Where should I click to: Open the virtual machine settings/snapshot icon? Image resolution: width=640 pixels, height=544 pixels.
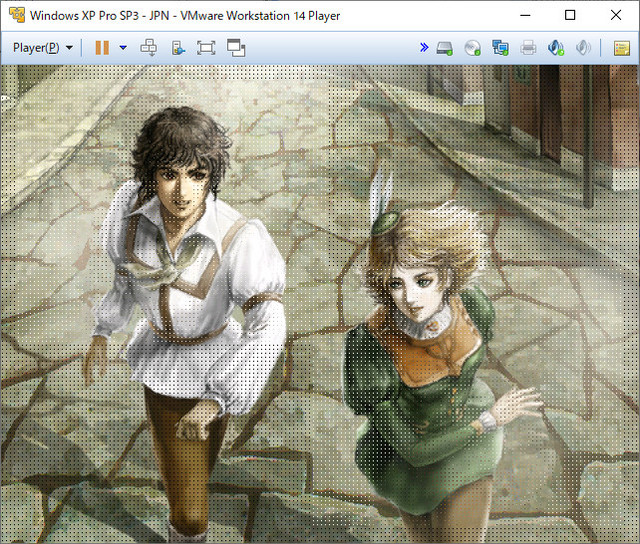(178, 48)
